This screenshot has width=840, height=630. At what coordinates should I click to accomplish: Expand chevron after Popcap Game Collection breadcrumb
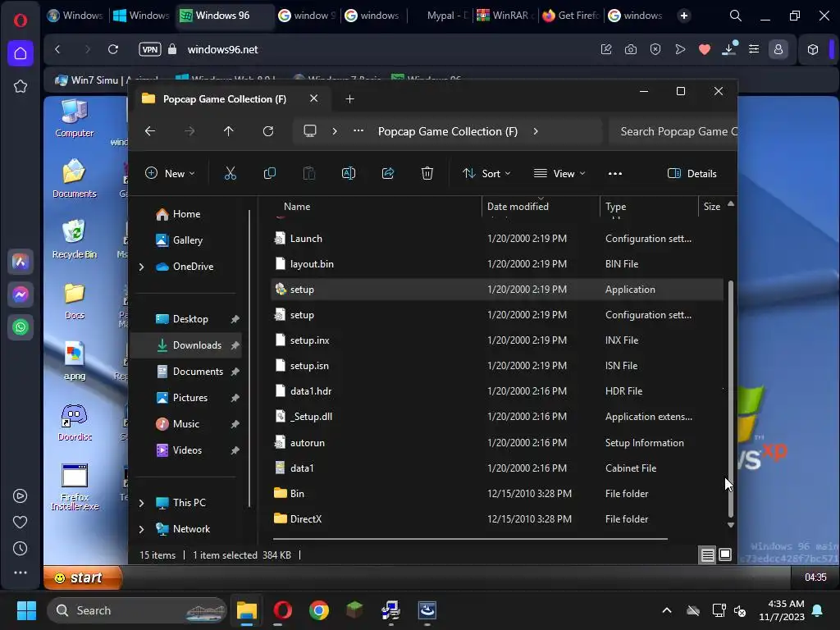pos(536,131)
